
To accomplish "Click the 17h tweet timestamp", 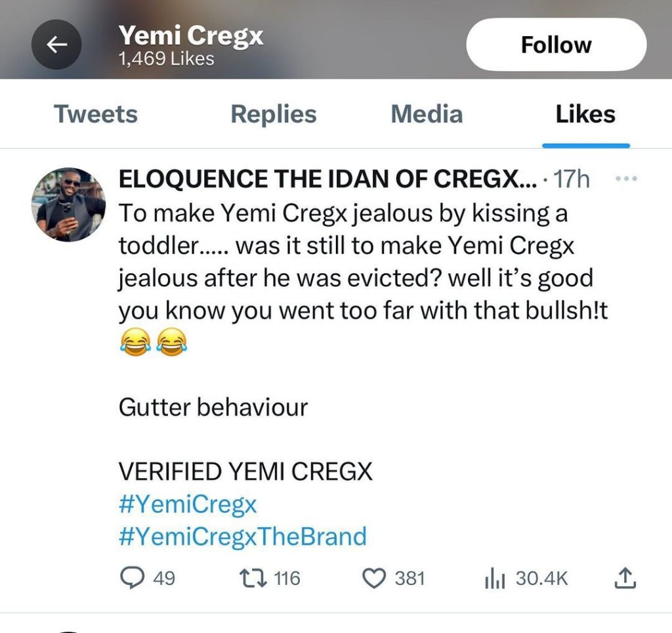I will tap(572, 180).
